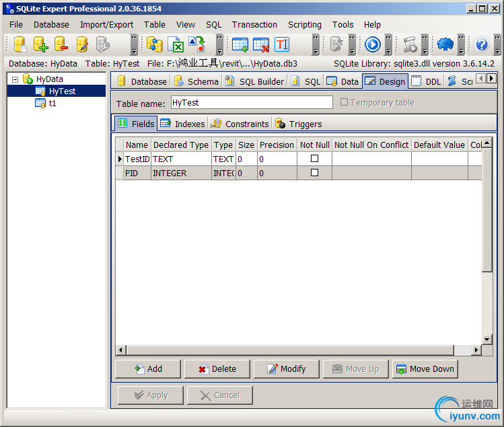Click the edit database icon with pencil

tap(82, 44)
